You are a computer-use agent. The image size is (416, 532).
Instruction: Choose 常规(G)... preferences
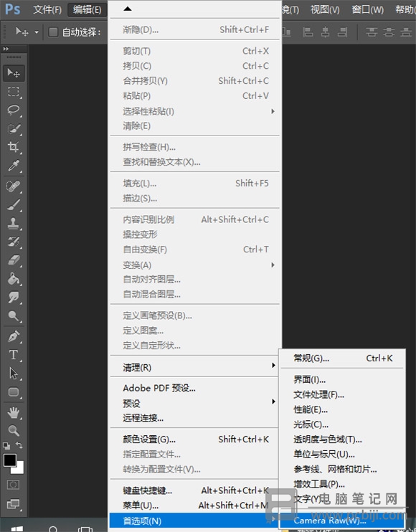tap(342, 358)
